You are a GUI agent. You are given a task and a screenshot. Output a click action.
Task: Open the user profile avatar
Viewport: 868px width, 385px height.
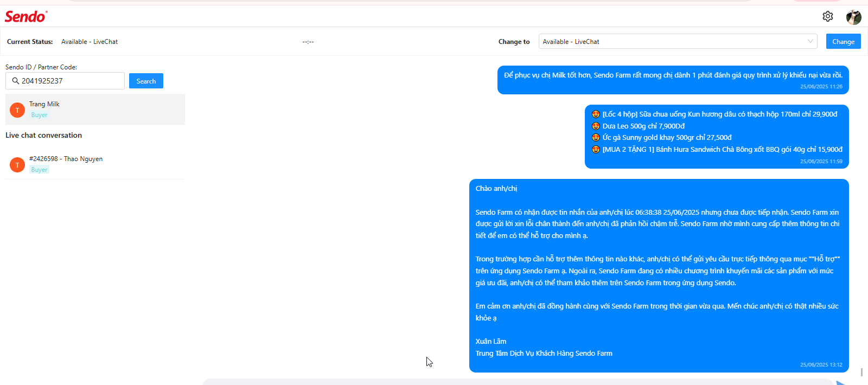coord(854,17)
